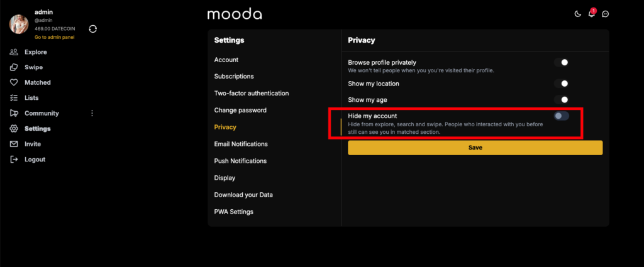Open the messages chat icon
This screenshot has height=267, width=644.
[x=606, y=14]
